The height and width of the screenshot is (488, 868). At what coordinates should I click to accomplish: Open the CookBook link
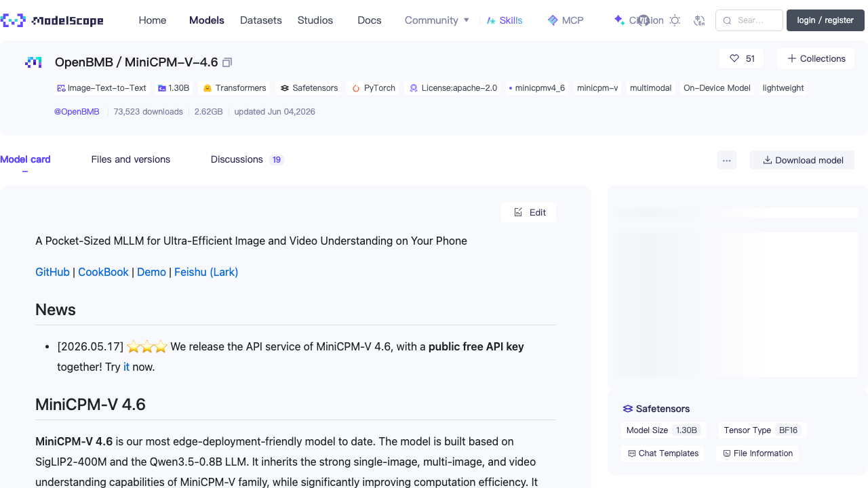pos(103,272)
